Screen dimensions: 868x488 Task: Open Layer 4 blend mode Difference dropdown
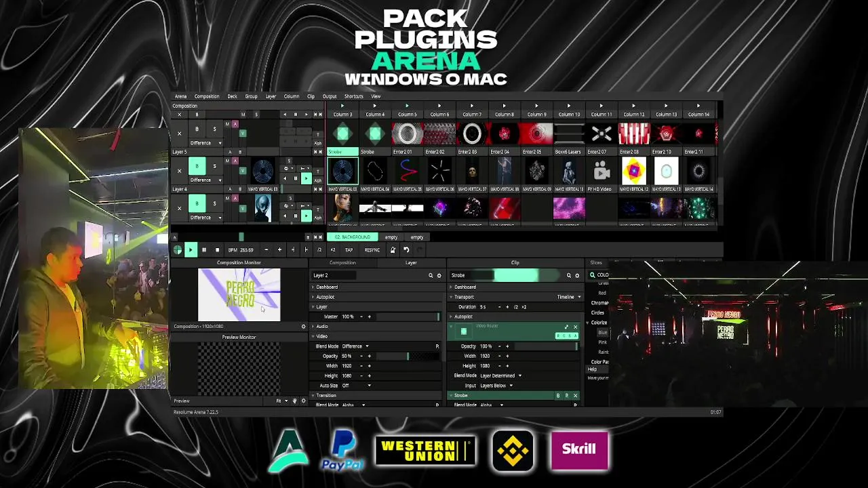(205, 218)
